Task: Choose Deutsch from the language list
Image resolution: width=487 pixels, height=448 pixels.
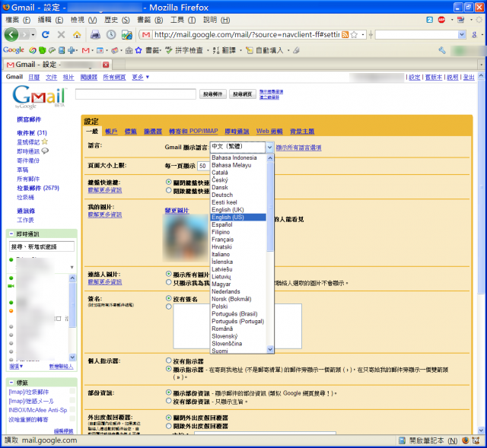Action: click(238, 195)
